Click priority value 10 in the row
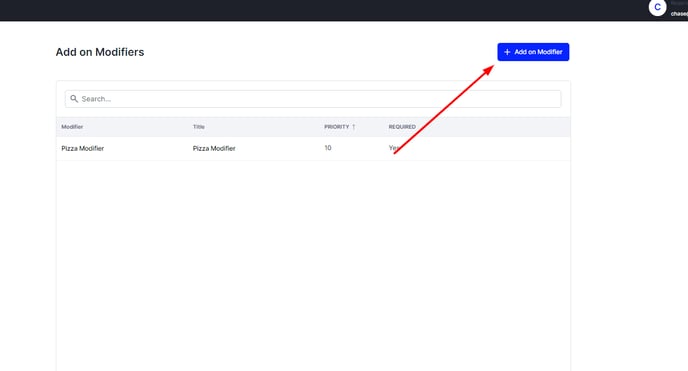Image resolution: width=688 pixels, height=371 pixels. [x=328, y=148]
